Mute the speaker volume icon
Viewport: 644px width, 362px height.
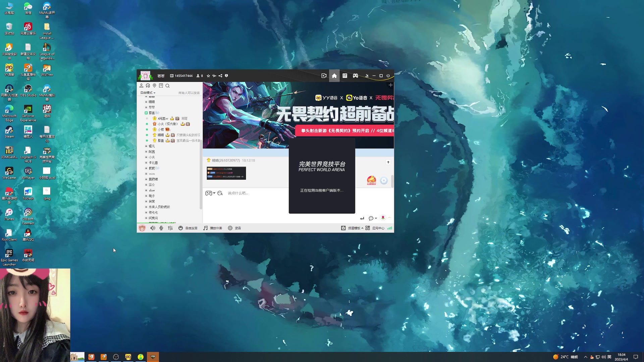pos(152,228)
